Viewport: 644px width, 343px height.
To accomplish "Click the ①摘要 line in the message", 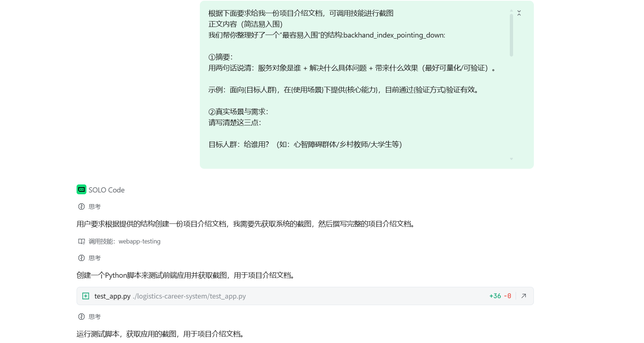I will (x=221, y=57).
